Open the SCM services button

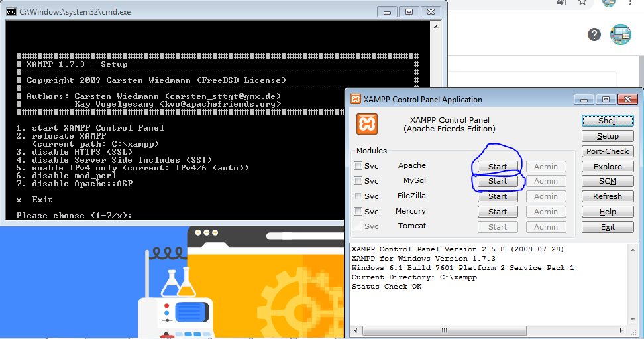[x=608, y=181]
